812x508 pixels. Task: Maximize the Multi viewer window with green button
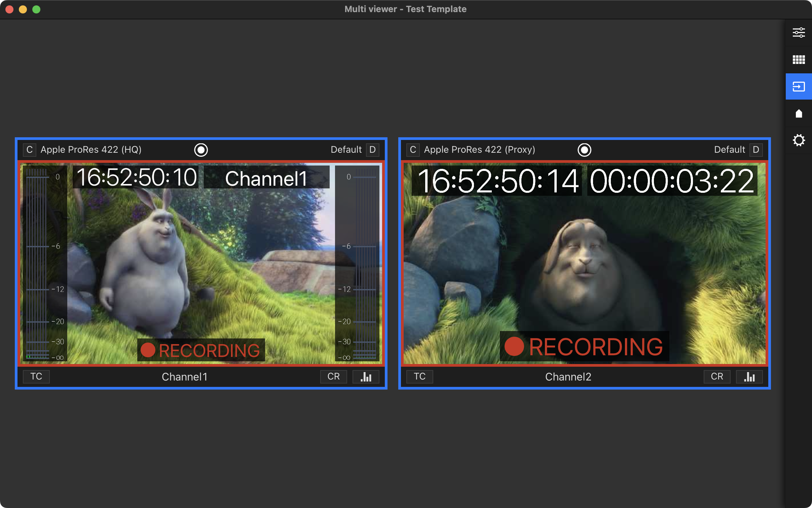(x=36, y=9)
